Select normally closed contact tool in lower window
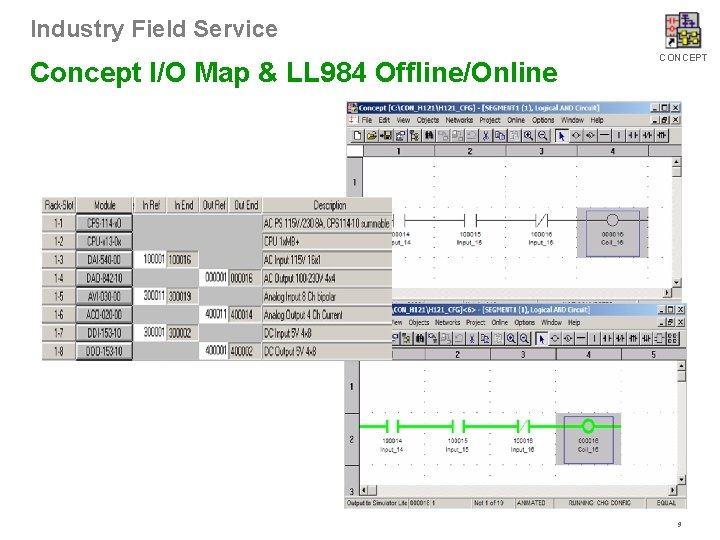 pyautogui.click(x=620, y=339)
